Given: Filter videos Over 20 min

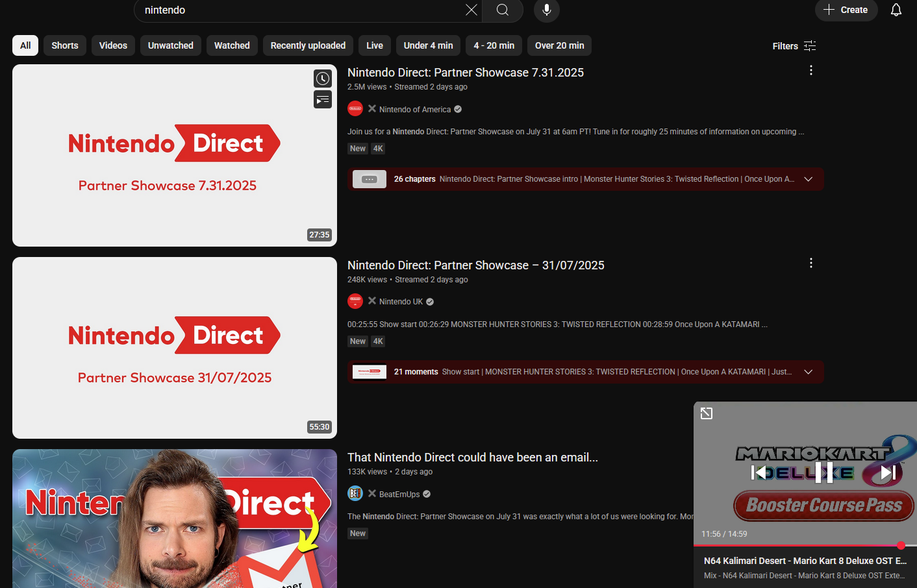Looking at the screenshot, I should [x=559, y=45].
